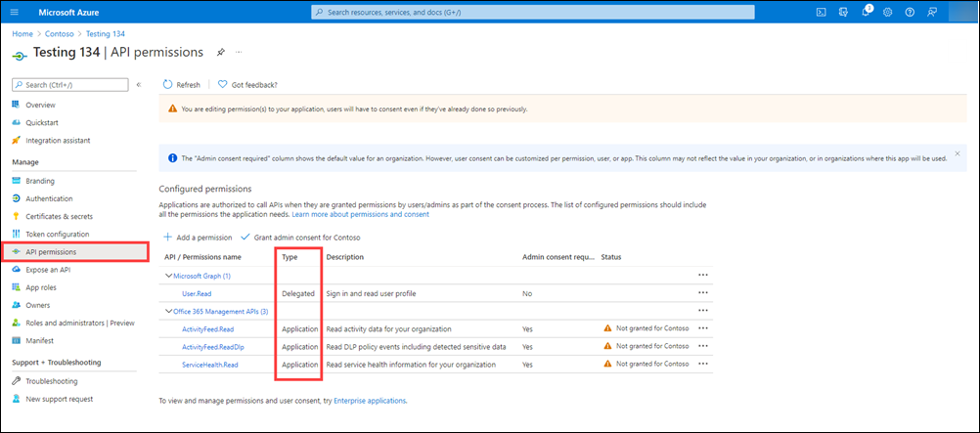The image size is (980, 433).
Task: Open portal settings gear
Action: [887, 12]
